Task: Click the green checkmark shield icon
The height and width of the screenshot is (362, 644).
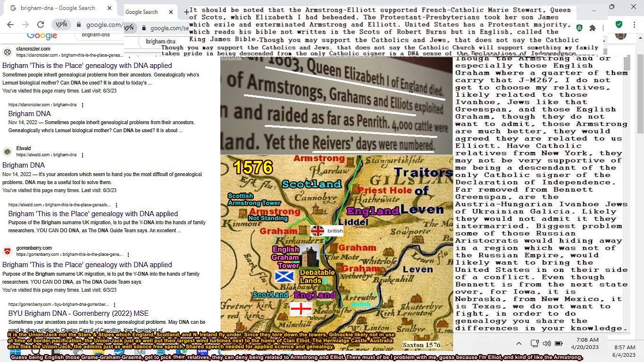Action: pyautogui.click(x=619, y=24)
